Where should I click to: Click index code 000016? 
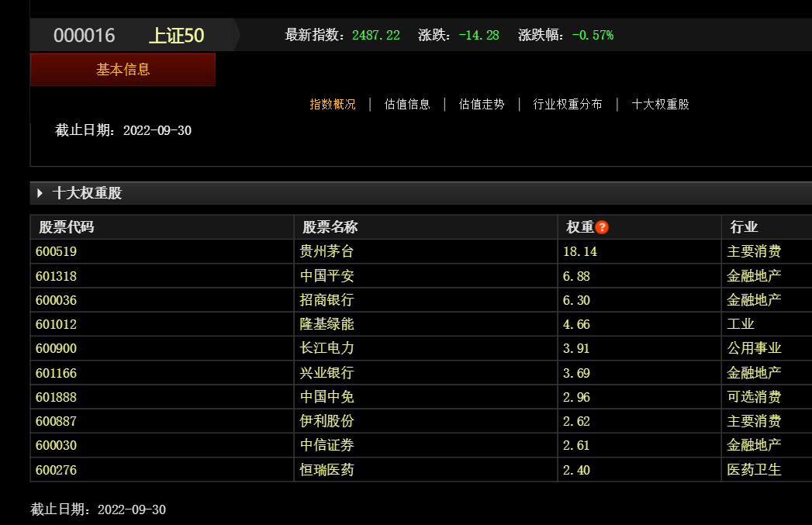coord(85,35)
